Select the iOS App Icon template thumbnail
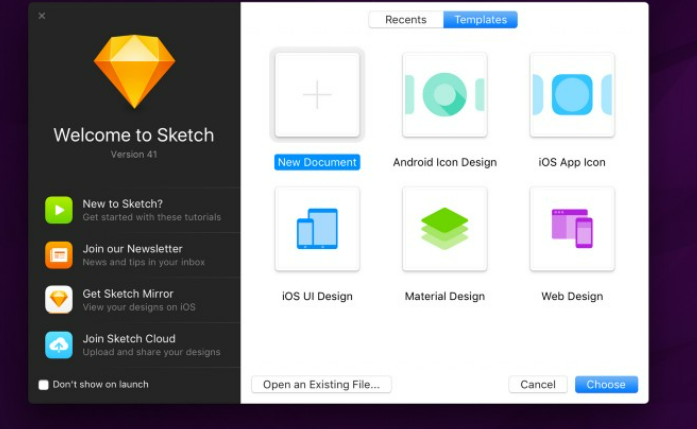Screen dimensions: 697x429 coord(572,95)
